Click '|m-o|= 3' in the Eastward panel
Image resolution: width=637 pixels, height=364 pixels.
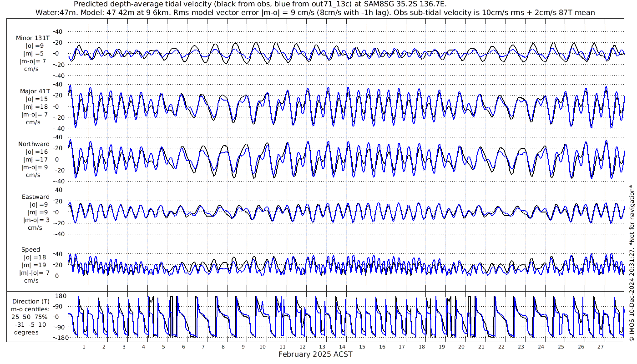click(x=35, y=220)
